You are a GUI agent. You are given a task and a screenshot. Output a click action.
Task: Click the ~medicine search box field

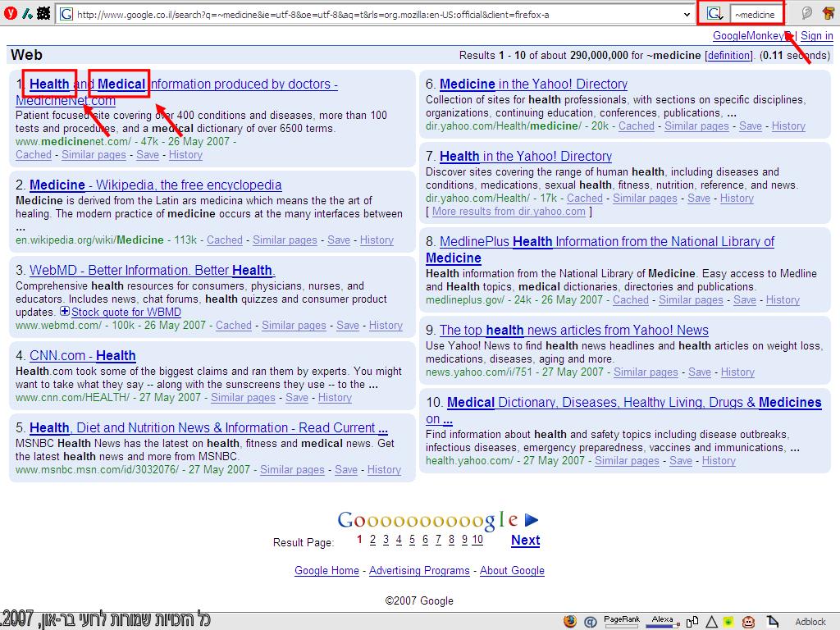coord(756,15)
